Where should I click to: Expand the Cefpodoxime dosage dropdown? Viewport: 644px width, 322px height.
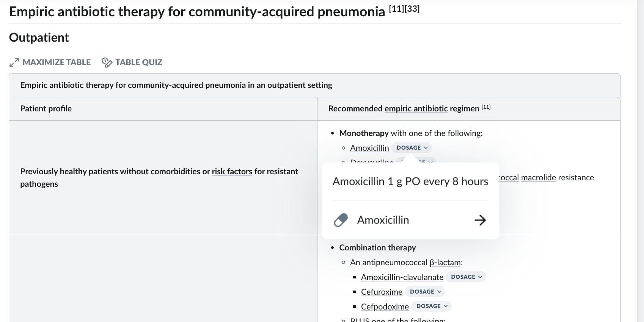[x=432, y=306]
